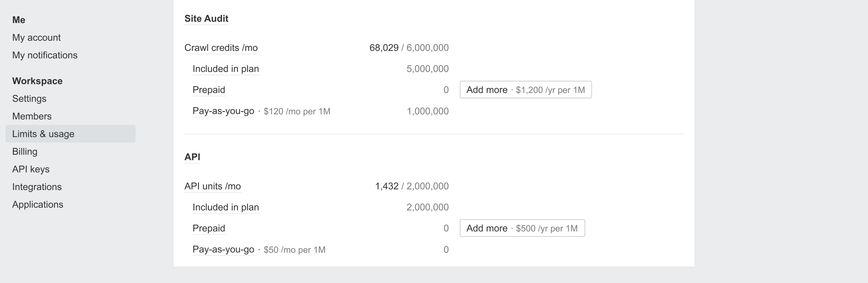Click the Site Audit heading

206,19
